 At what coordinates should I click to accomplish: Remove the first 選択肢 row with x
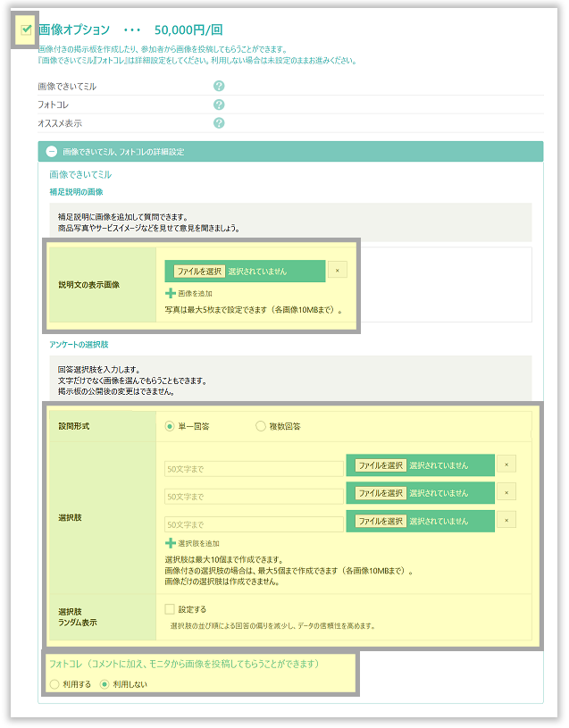506,464
